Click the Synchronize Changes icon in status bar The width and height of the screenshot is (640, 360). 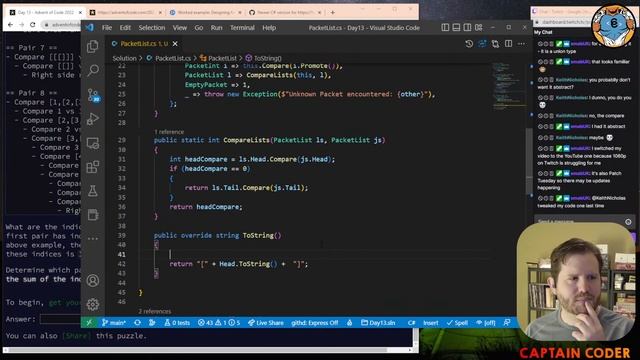[138, 322]
